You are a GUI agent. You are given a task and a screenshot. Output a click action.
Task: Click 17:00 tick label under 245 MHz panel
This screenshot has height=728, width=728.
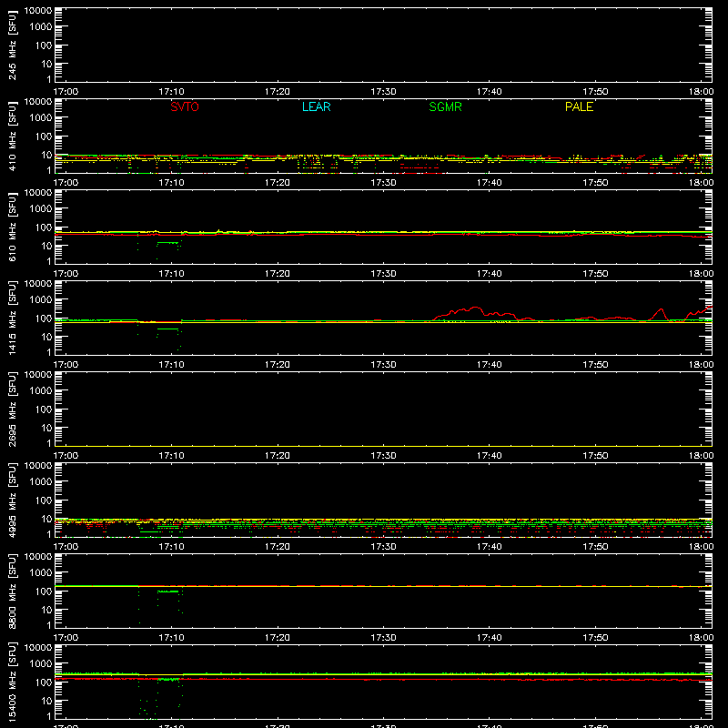(66, 92)
